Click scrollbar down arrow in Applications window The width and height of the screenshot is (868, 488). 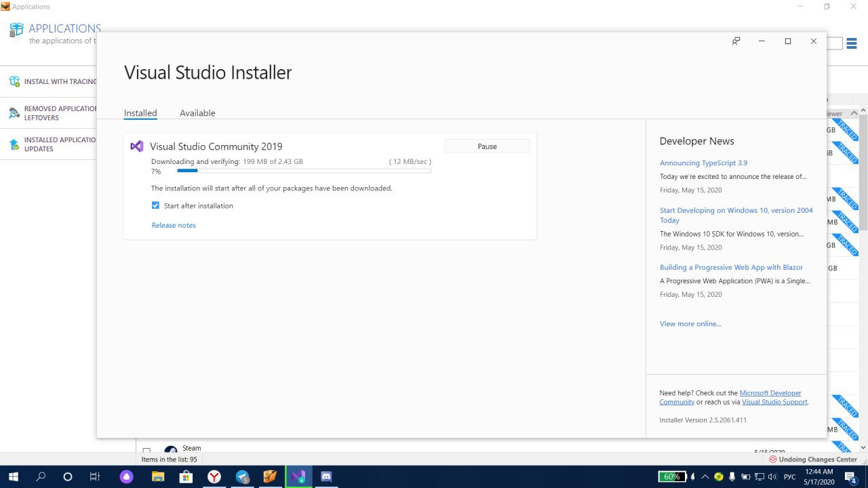[863, 448]
